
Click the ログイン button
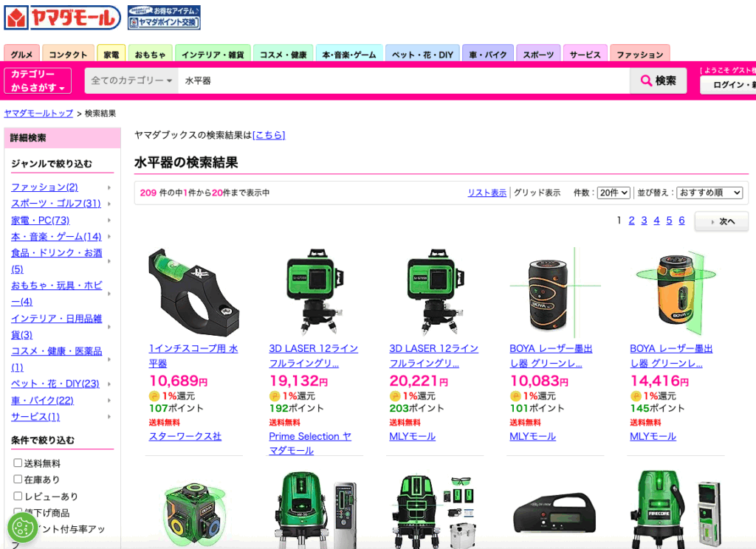pos(728,85)
